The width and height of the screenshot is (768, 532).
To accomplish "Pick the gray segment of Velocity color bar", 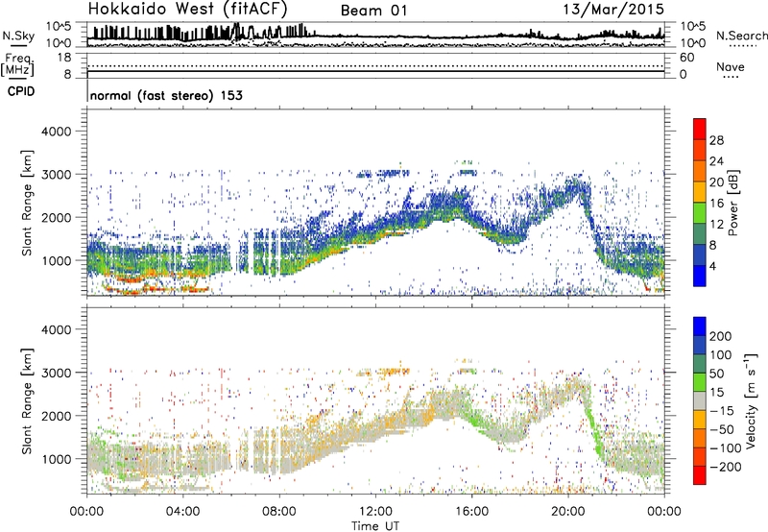I will point(700,401).
